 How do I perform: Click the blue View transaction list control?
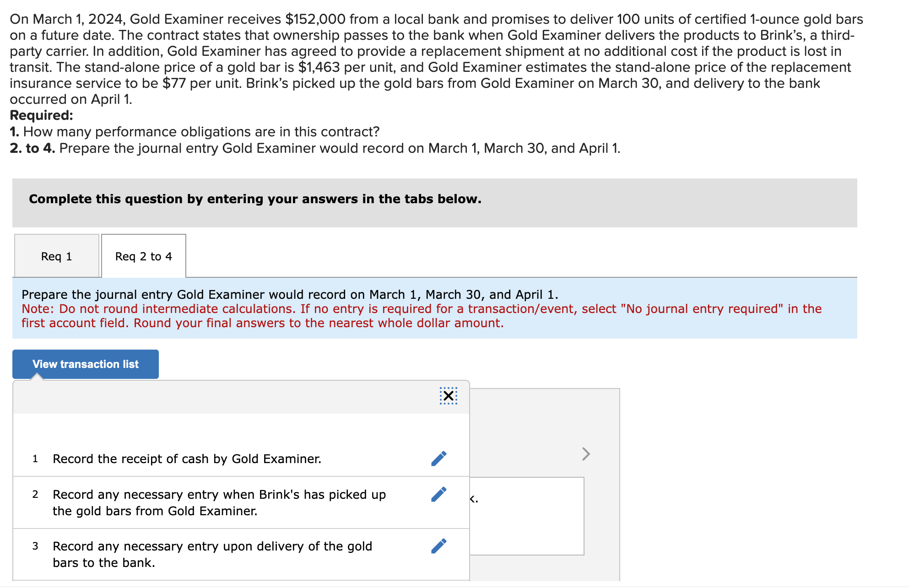85,364
